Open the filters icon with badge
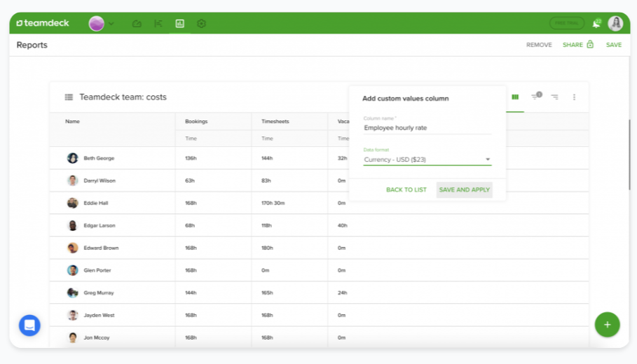 (x=536, y=96)
